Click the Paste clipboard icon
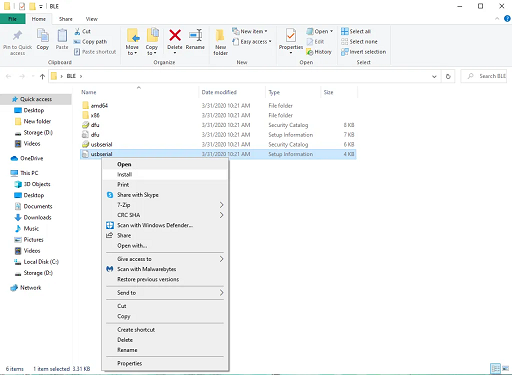 pyautogui.click(x=62, y=35)
